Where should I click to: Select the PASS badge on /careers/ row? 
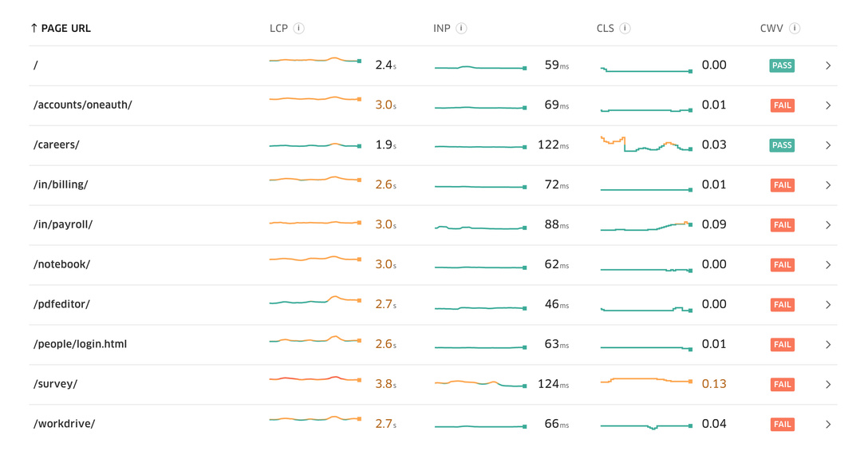click(782, 144)
